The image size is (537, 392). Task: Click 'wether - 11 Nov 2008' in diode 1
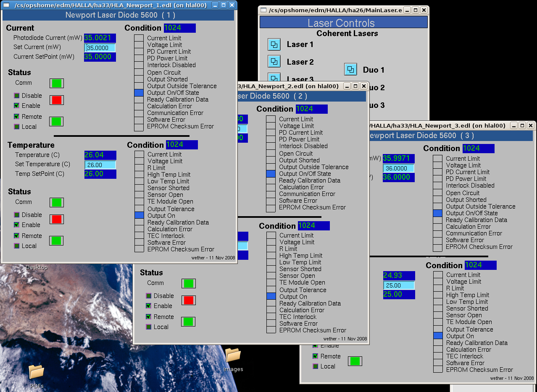pos(213,258)
